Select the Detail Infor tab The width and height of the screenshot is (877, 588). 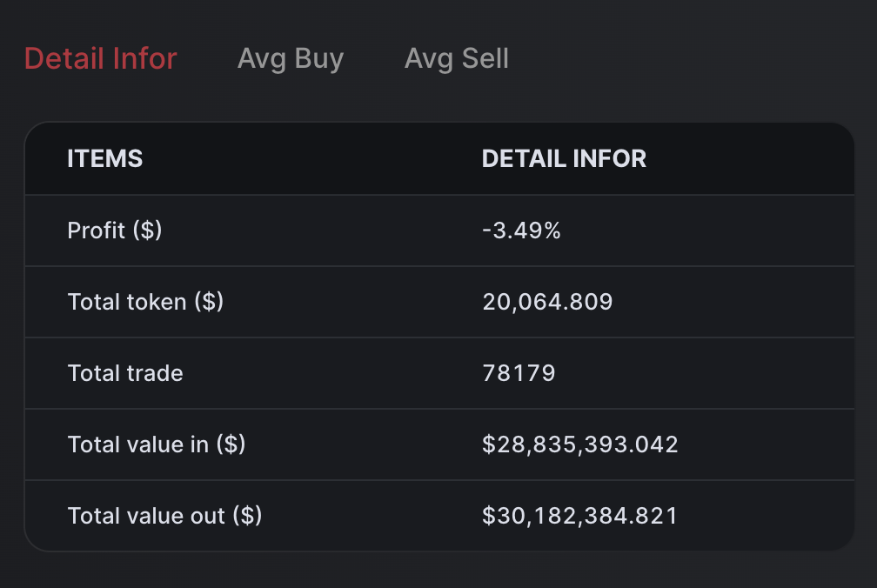coord(101,59)
